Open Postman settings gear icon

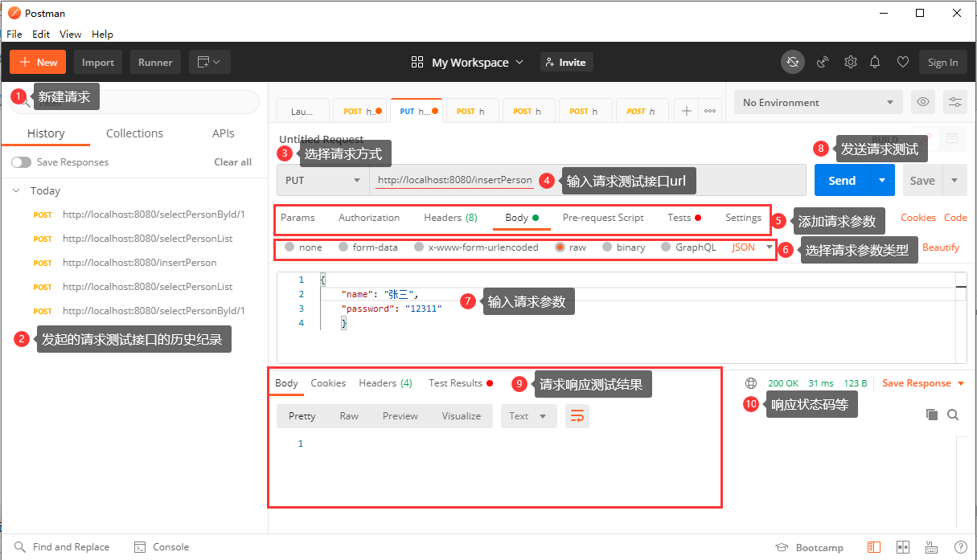[x=850, y=62]
